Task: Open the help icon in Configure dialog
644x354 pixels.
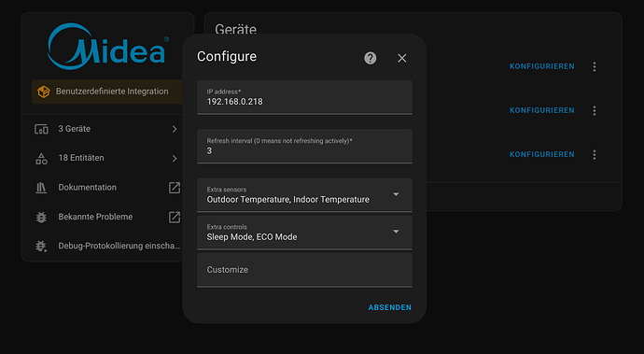Action: (x=370, y=58)
